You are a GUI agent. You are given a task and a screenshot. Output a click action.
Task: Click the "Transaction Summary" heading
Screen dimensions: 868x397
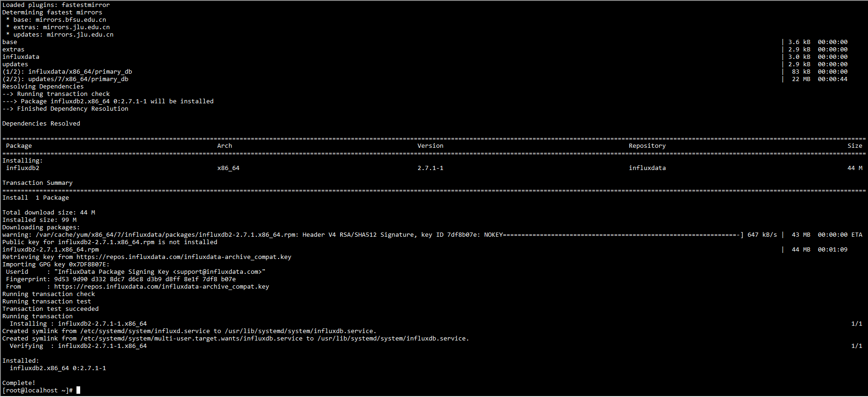click(38, 183)
